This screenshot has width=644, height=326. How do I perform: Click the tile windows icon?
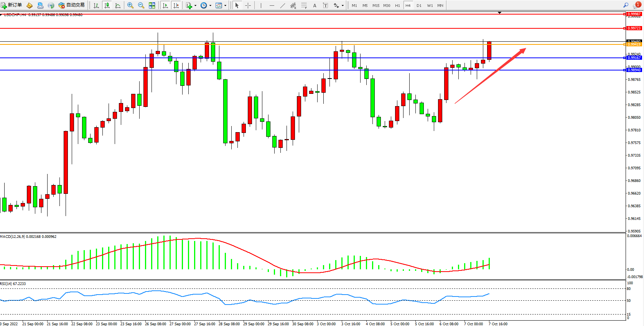pyautogui.click(x=152, y=5)
